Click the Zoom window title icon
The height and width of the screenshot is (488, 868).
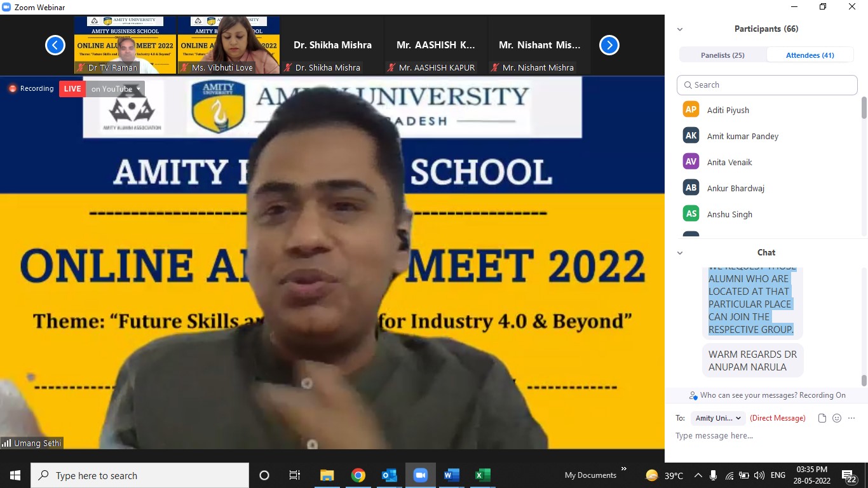coord(8,7)
